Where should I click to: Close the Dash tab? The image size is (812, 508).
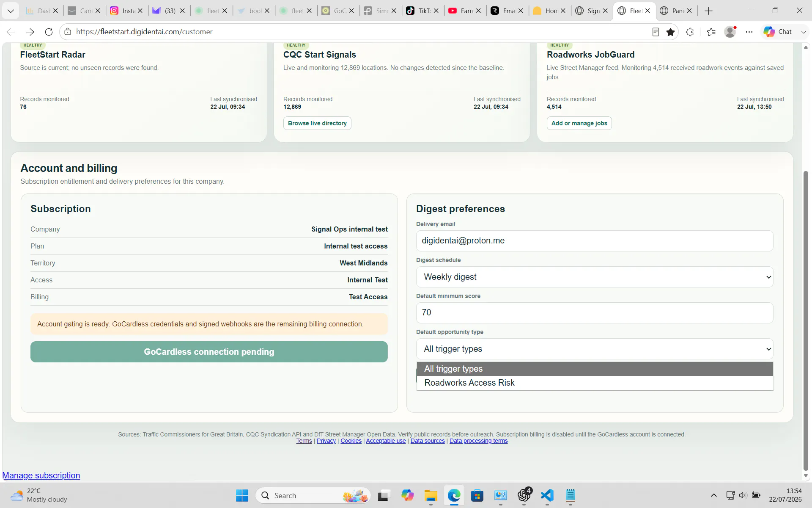[55, 11]
